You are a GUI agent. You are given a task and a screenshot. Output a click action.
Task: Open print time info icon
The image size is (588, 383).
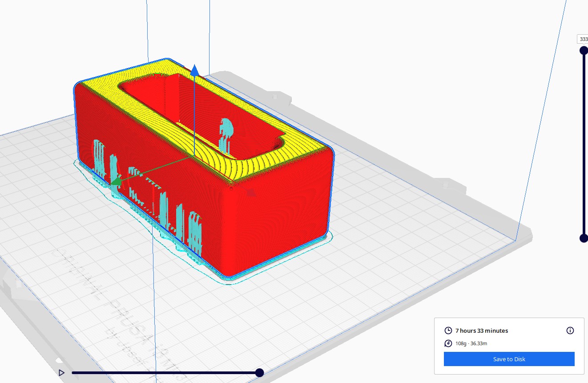coord(570,331)
